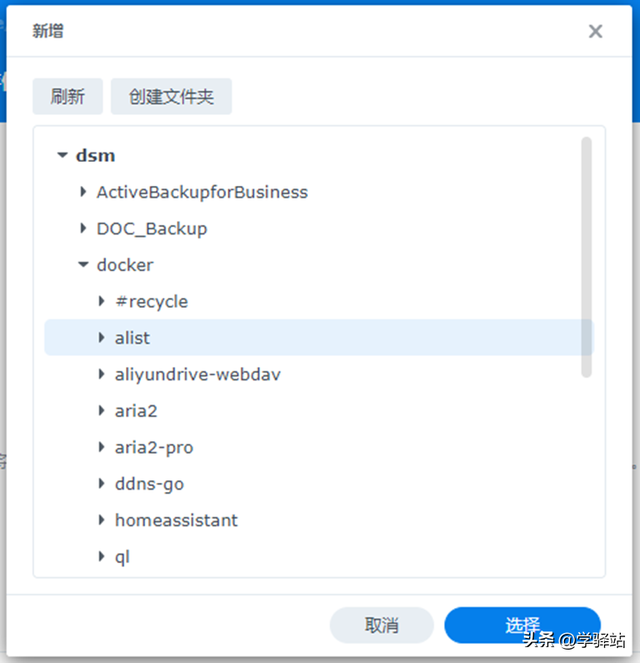
Task: Expand the alist folder arrow
Action: (x=101, y=337)
